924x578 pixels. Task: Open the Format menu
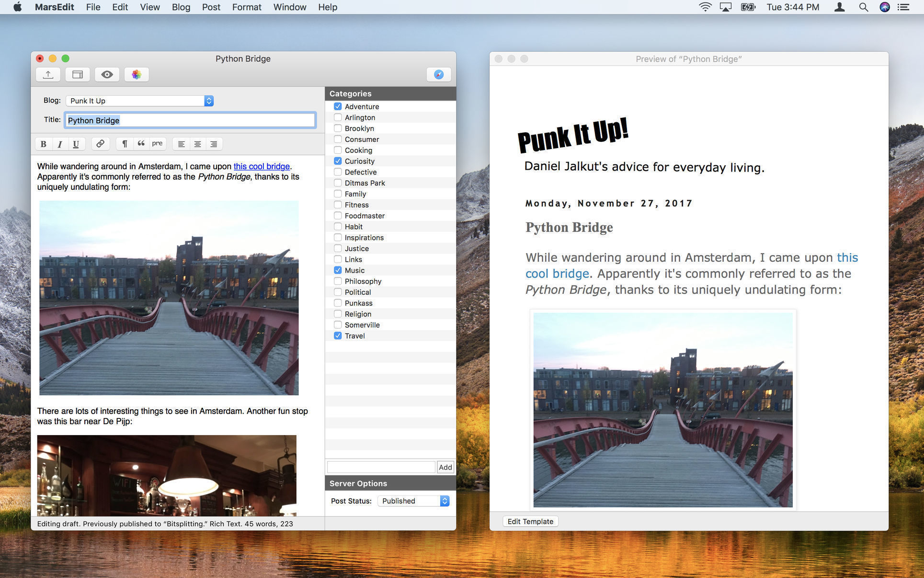[247, 7]
